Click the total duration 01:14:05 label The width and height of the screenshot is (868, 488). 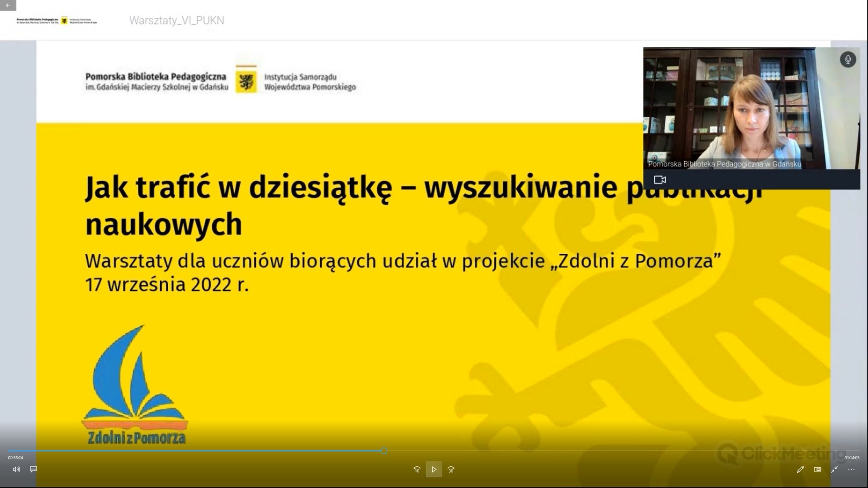coord(851,457)
